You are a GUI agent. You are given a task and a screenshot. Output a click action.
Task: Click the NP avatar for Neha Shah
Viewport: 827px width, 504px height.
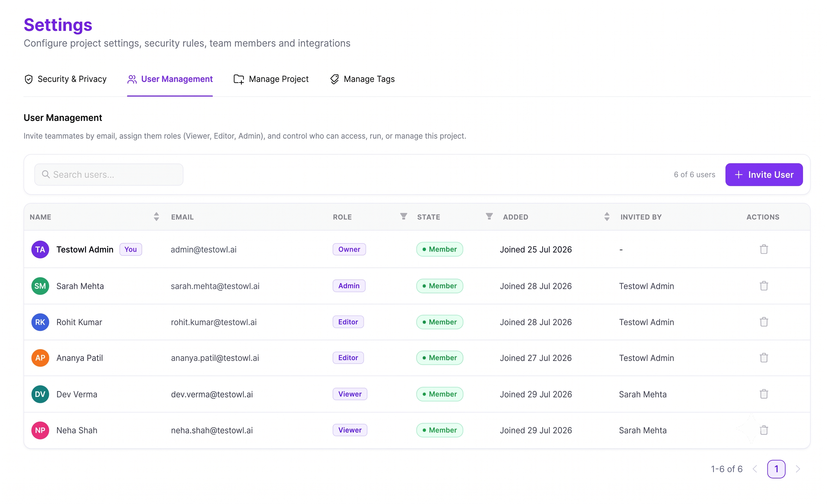coord(40,430)
